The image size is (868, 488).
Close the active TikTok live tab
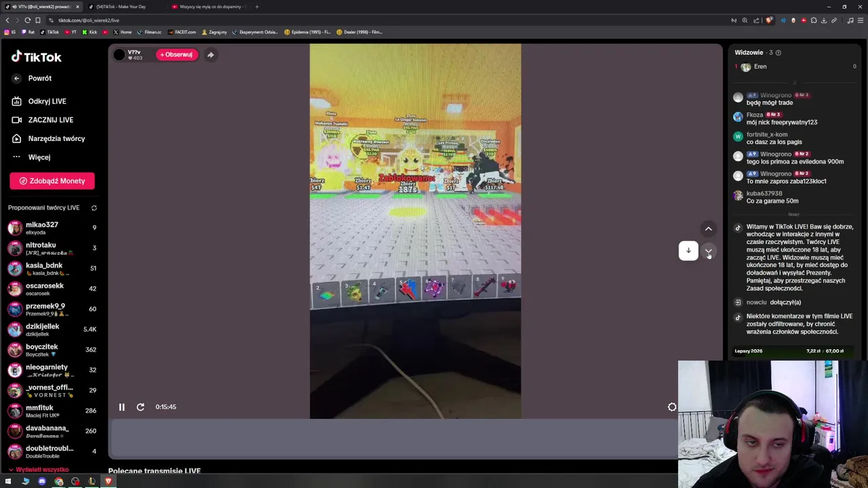pos(77,7)
